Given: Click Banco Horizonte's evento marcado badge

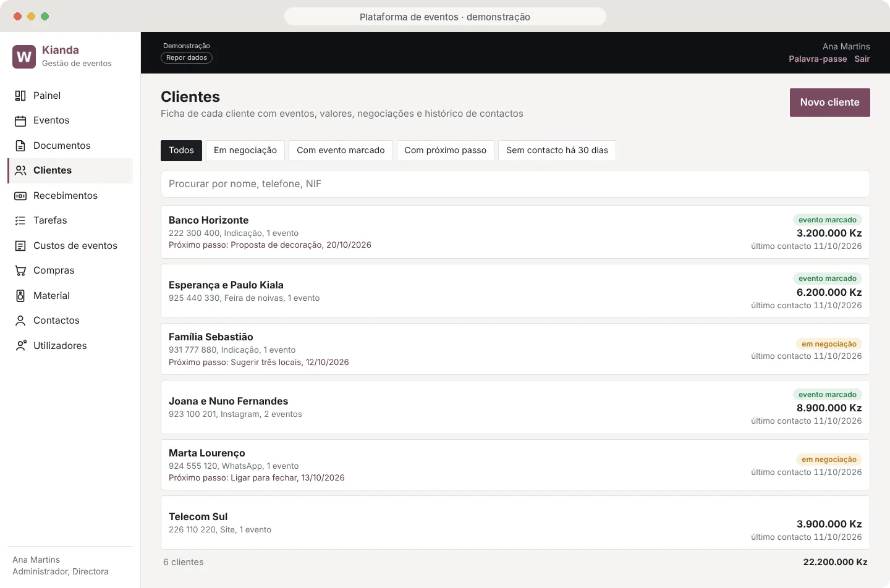Looking at the screenshot, I should click(827, 220).
